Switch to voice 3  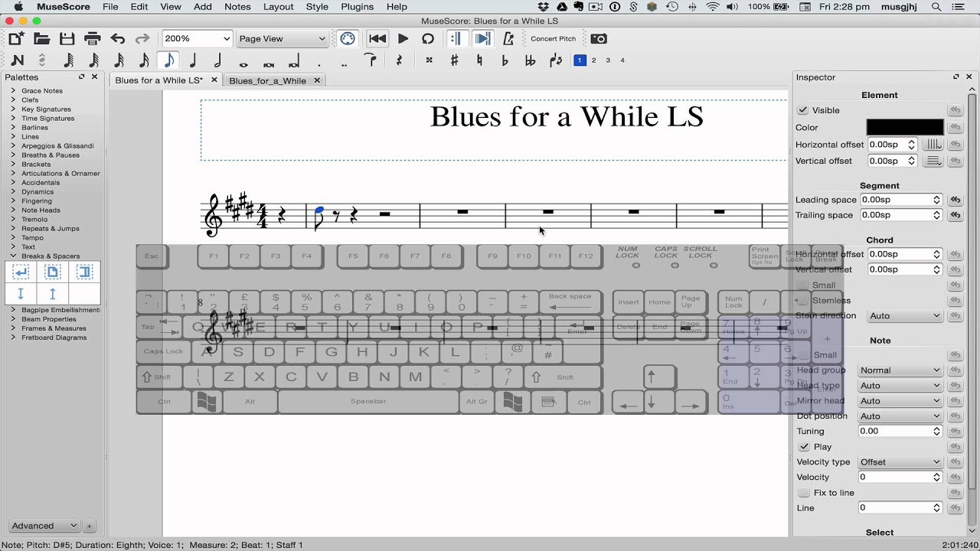608,60
